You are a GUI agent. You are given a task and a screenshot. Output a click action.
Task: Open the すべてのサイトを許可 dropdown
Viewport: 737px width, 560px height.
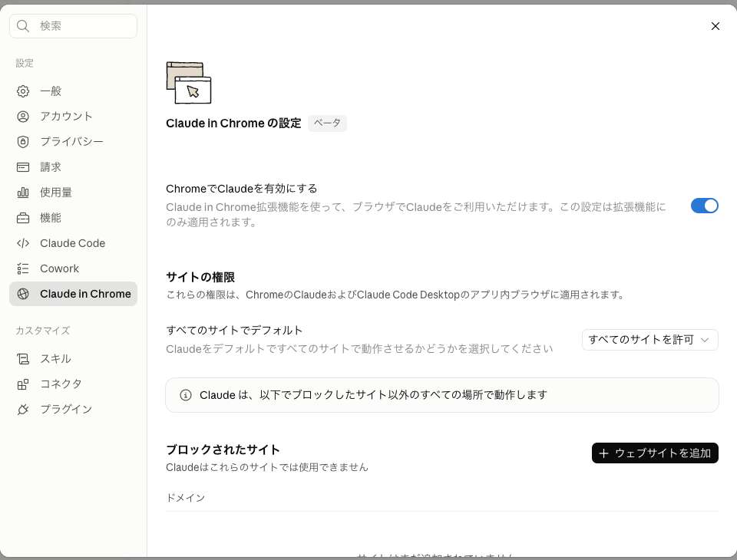tap(649, 340)
